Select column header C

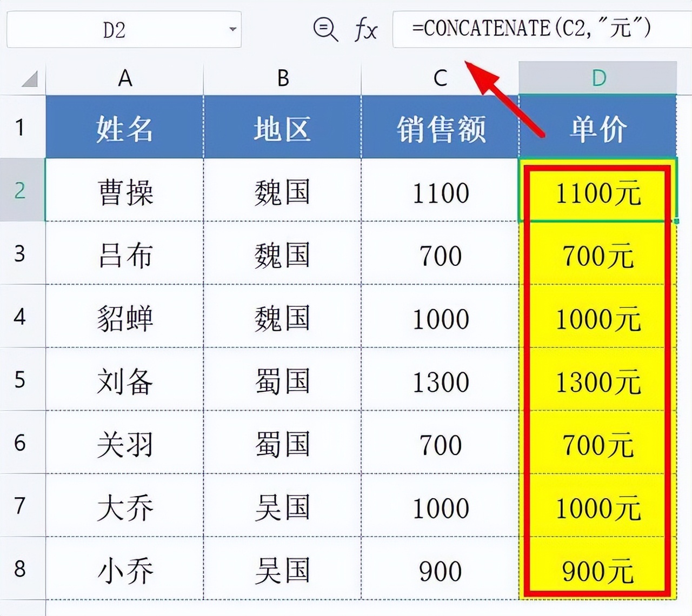[x=441, y=77]
